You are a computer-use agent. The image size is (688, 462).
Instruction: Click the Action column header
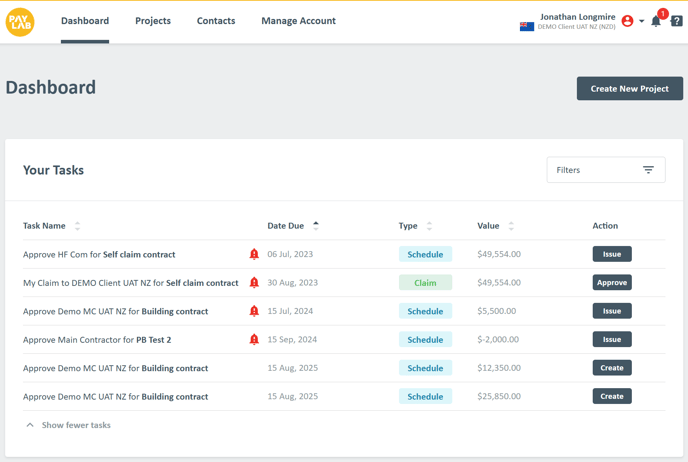[605, 226]
